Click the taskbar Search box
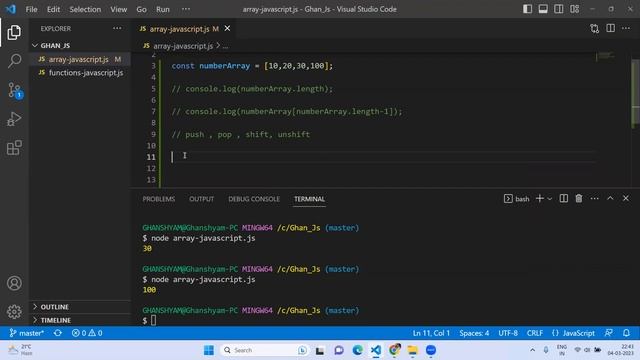This screenshot has height=360, width=640. click(x=264, y=350)
